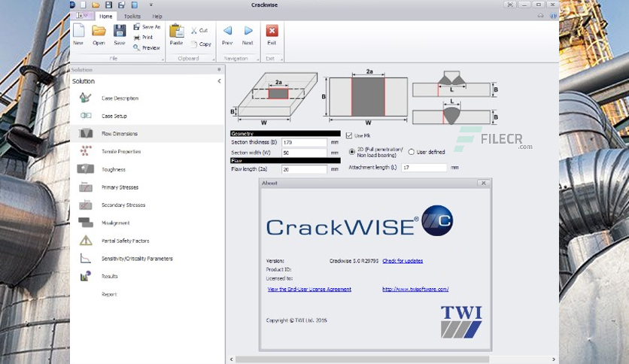Switch to the Home ribbon tab

click(106, 17)
